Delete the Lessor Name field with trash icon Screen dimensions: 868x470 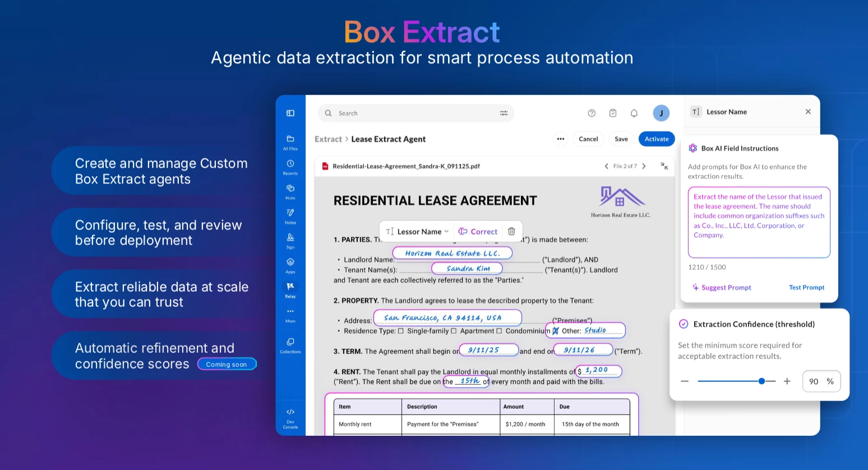[511, 231]
